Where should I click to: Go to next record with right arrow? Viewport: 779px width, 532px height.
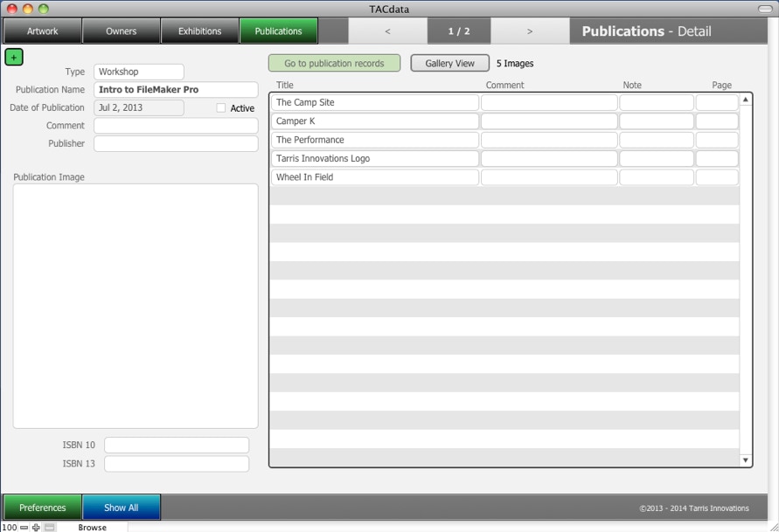[530, 31]
